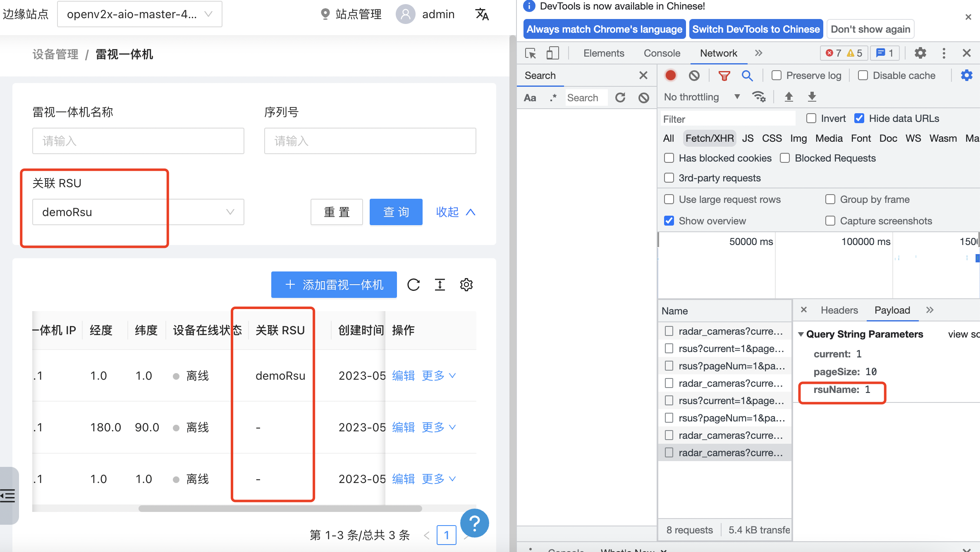The width and height of the screenshot is (980, 552).
Task: Open the edge site selector dropdown
Action: point(140,14)
